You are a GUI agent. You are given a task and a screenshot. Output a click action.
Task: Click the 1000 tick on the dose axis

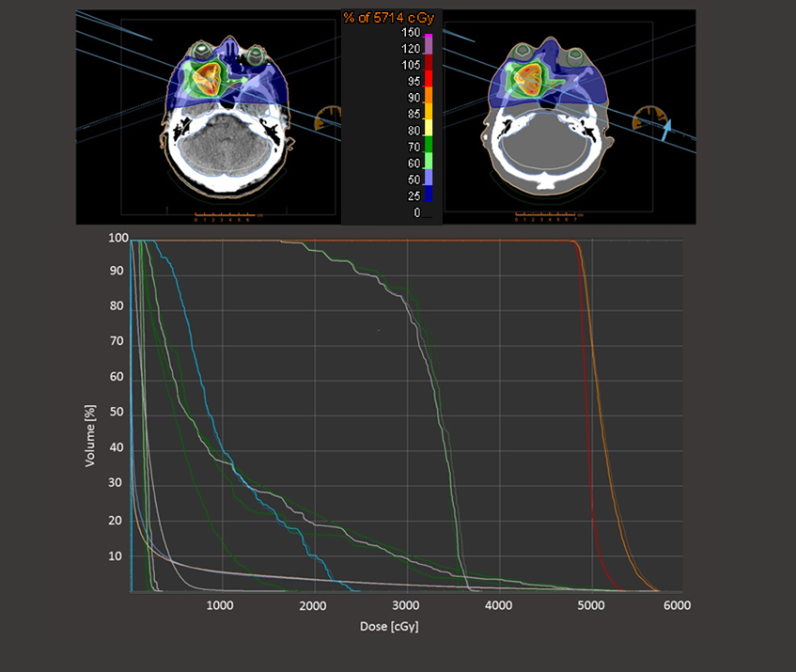click(x=221, y=606)
